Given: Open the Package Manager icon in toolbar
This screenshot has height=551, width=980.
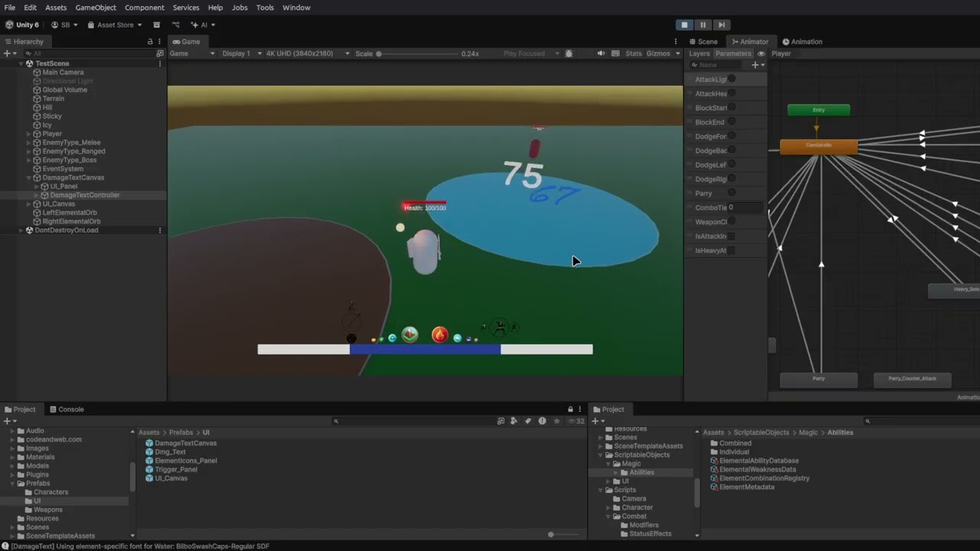Looking at the screenshot, I should point(157,24).
